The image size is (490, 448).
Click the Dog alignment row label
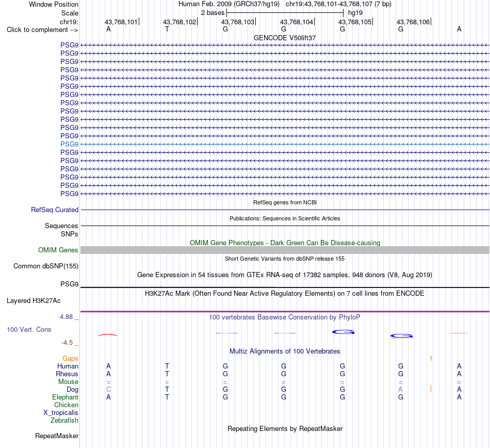[x=72, y=390]
